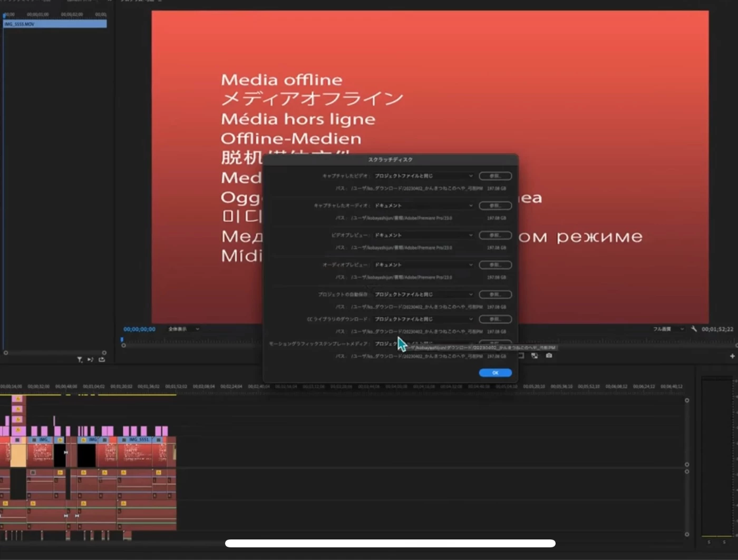
Task: Click the 参照 button for キャプチャしたビデオ
Action: (495, 176)
